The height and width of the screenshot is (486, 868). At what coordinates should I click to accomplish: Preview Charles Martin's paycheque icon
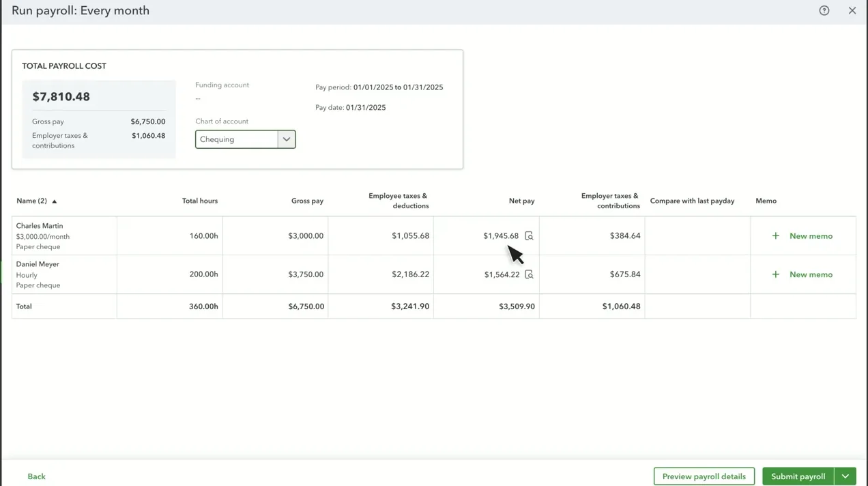tap(529, 236)
